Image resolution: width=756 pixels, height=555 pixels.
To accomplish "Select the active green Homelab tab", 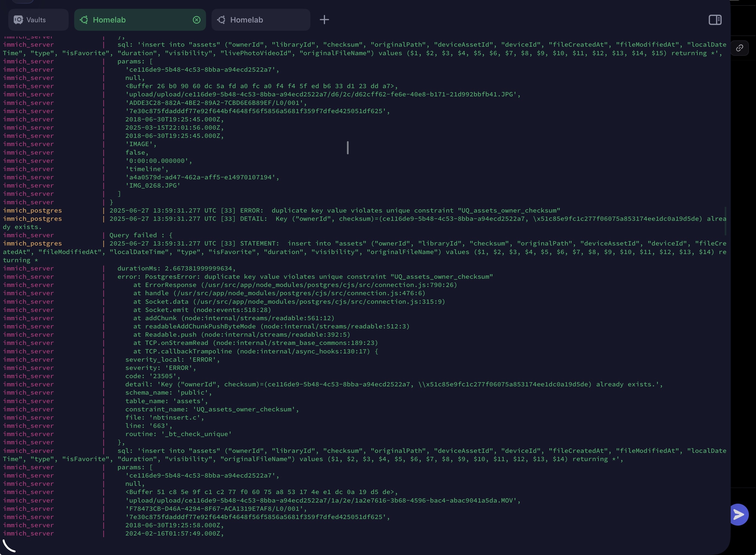I will (x=140, y=20).
